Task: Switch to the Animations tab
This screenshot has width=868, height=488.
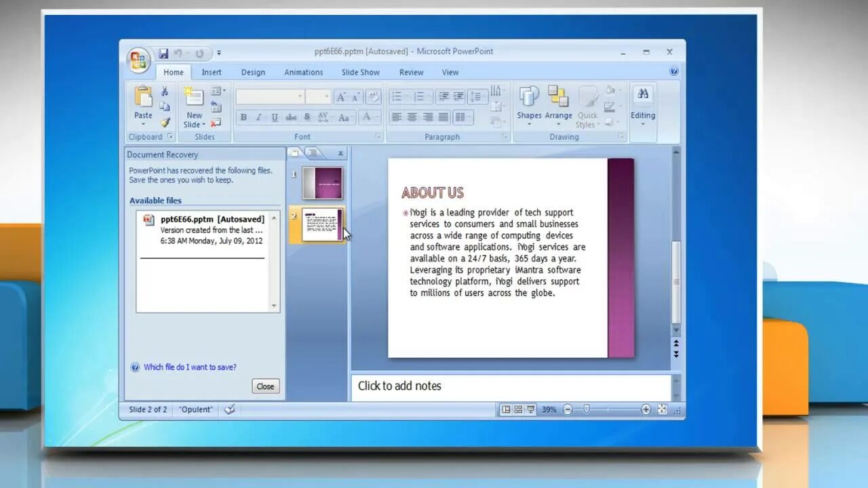Action: point(303,73)
